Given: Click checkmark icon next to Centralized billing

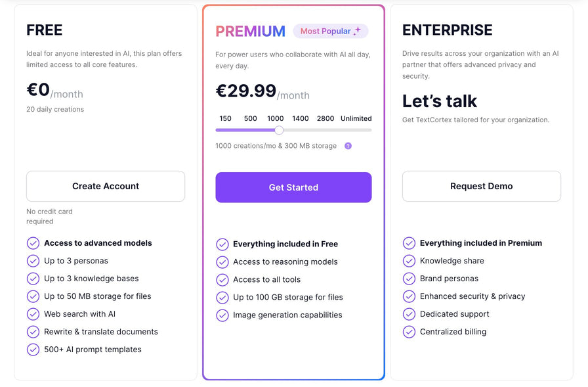Looking at the screenshot, I should pyautogui.click(x=409, y=332).
